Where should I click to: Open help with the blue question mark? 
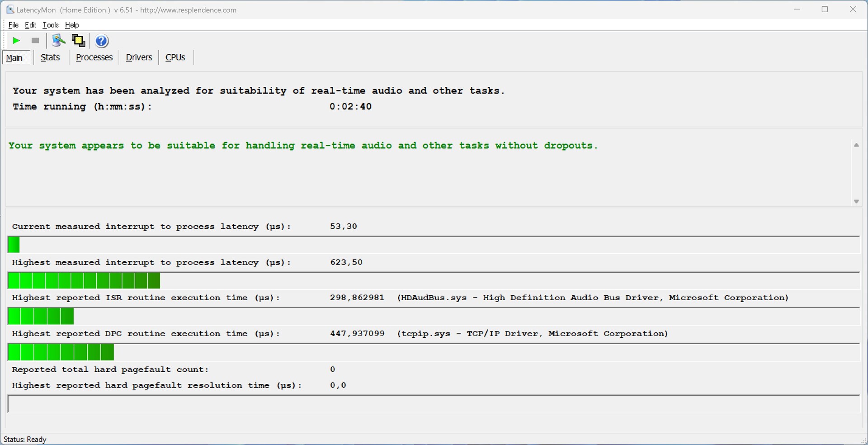click(x=102, y=41)
